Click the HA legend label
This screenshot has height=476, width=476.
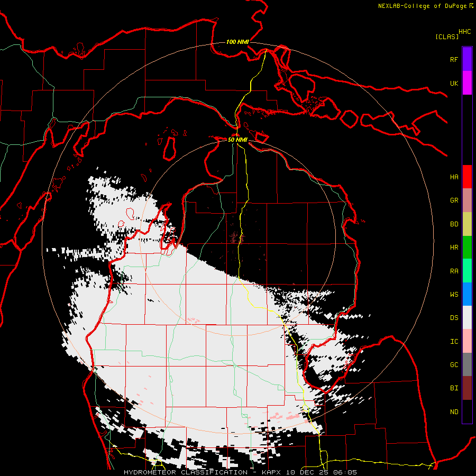coord(454,177)
